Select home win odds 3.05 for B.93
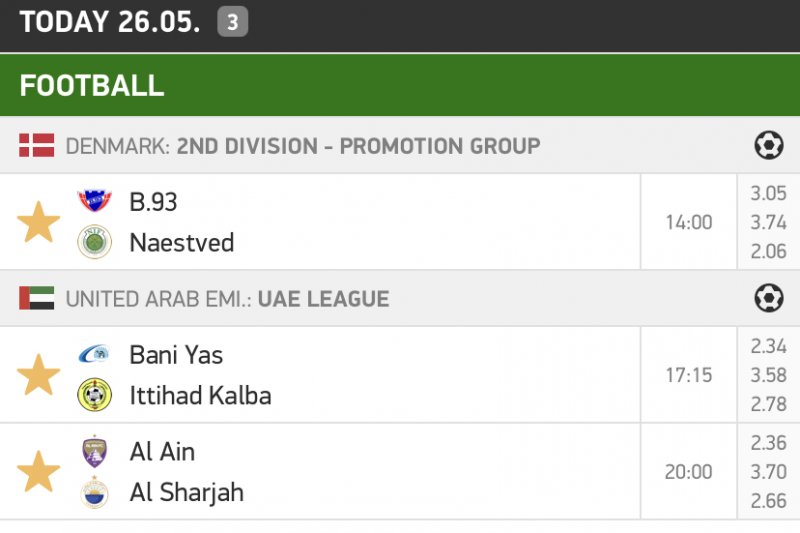This screenshot has width=800, height=533. tap(768, 194)
